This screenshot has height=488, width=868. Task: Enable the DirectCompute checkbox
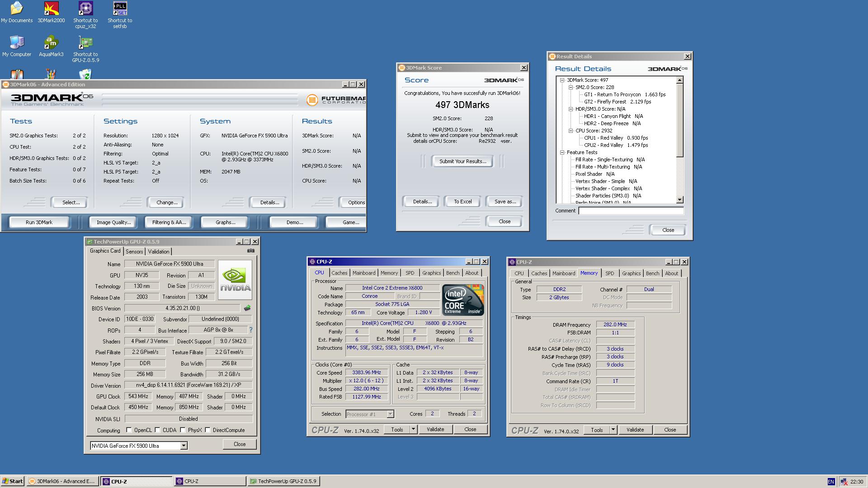[x=208, y=430]
